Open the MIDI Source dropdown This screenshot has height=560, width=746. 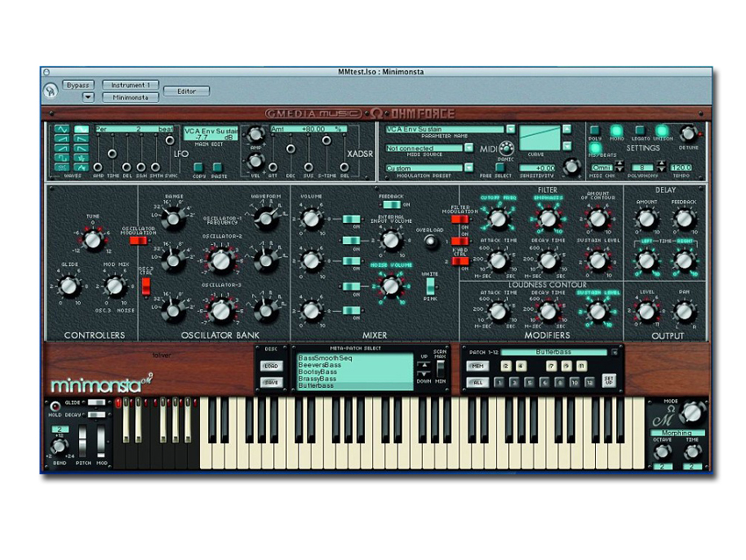coord(469,148)
